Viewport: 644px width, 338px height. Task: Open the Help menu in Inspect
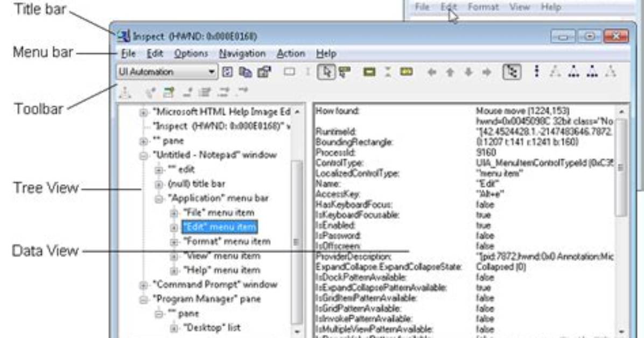pos(326,53)
